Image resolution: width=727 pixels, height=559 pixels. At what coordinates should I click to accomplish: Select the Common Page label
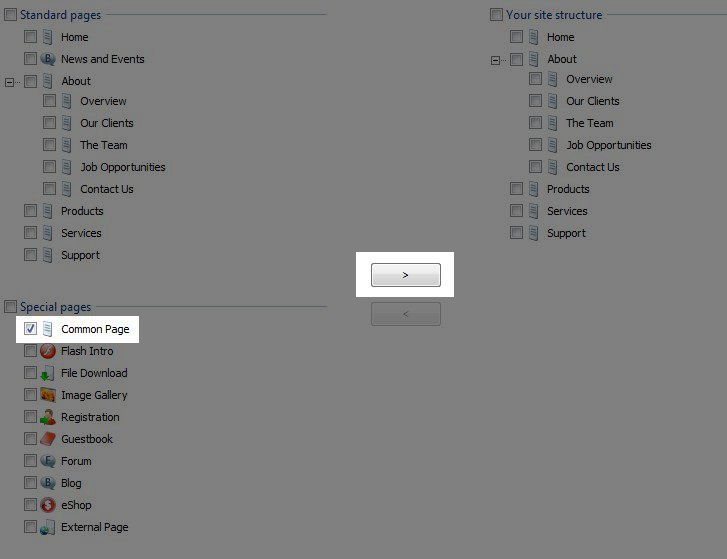(95, 329)
